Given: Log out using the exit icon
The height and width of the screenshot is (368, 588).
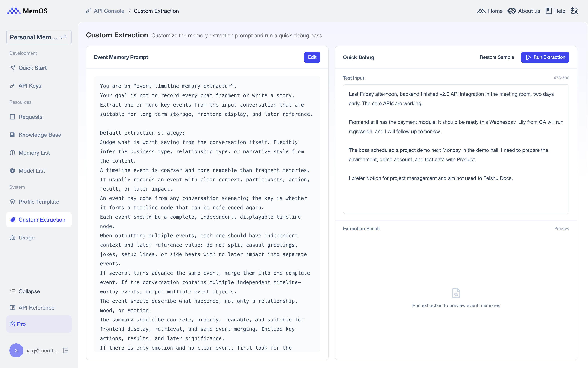Looking at the screenshot, I should click(x=66, y=350).
